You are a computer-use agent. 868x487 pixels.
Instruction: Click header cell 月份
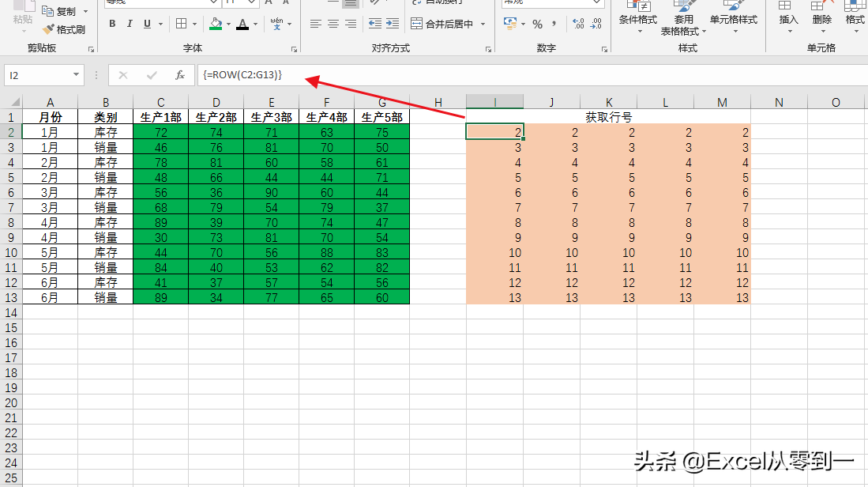(x=50, y=118)
